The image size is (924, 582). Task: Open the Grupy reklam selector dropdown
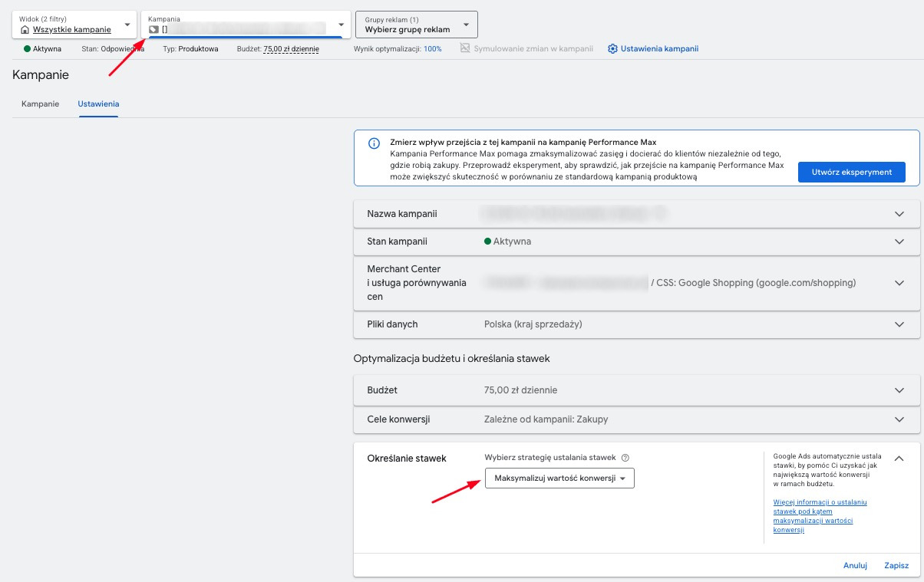pyautogui.click(x=416, y=25)
